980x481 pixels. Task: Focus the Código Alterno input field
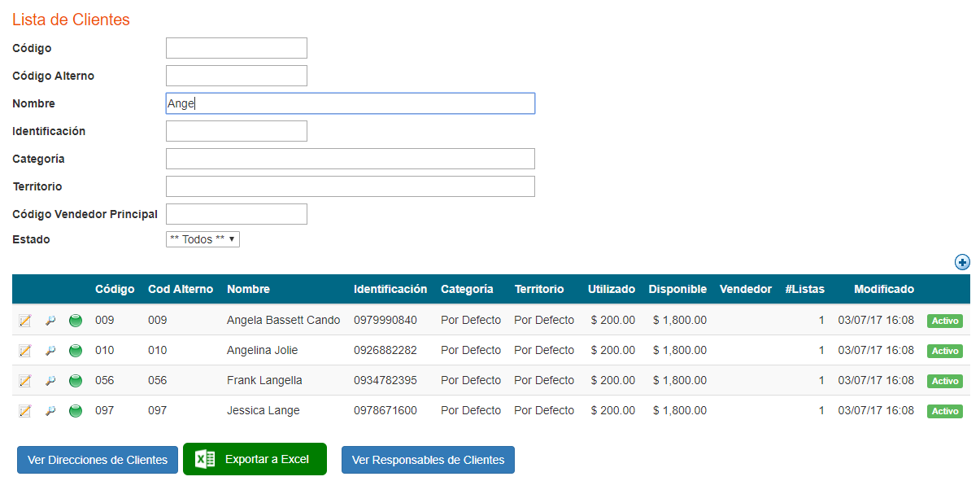point(237,76)
